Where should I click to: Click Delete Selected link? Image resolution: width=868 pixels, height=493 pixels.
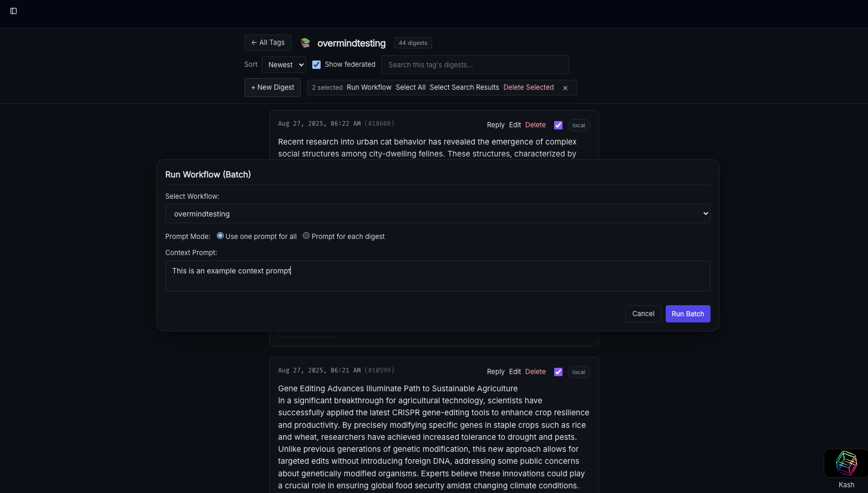pyautogui.click(x=528, y=88)
